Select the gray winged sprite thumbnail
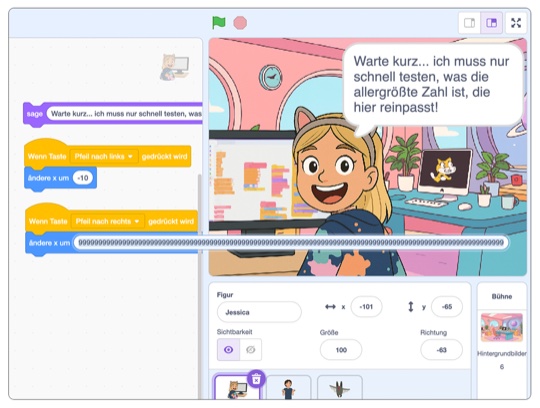The height and width of the screenshot is (408, 540). [x=340, y=388]
